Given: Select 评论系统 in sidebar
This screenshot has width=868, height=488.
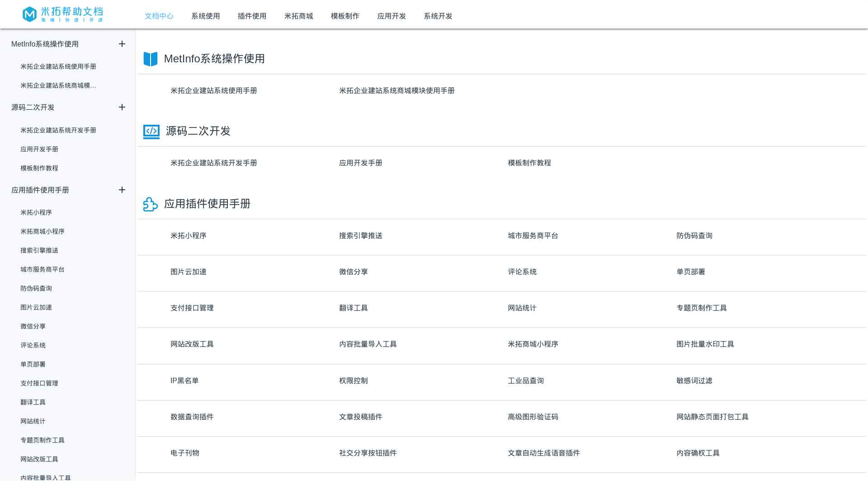Looking at the screenshot, I should (33, 345).
